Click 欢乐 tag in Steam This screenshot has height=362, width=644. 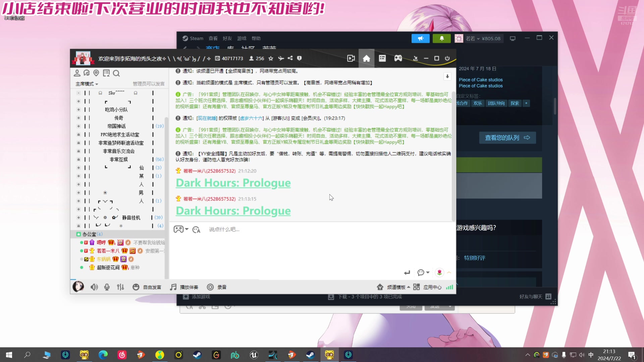478,103
